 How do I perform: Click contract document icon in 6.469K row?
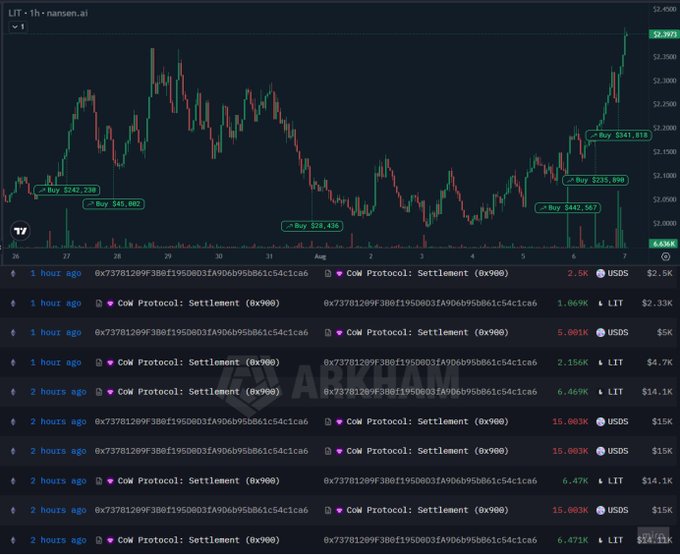coord(99,392)
